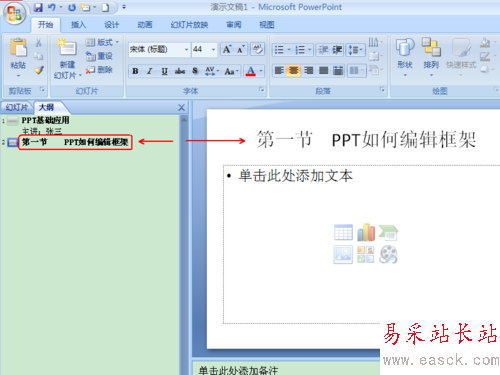Open Quick Styles gallery

click(461, 57)
